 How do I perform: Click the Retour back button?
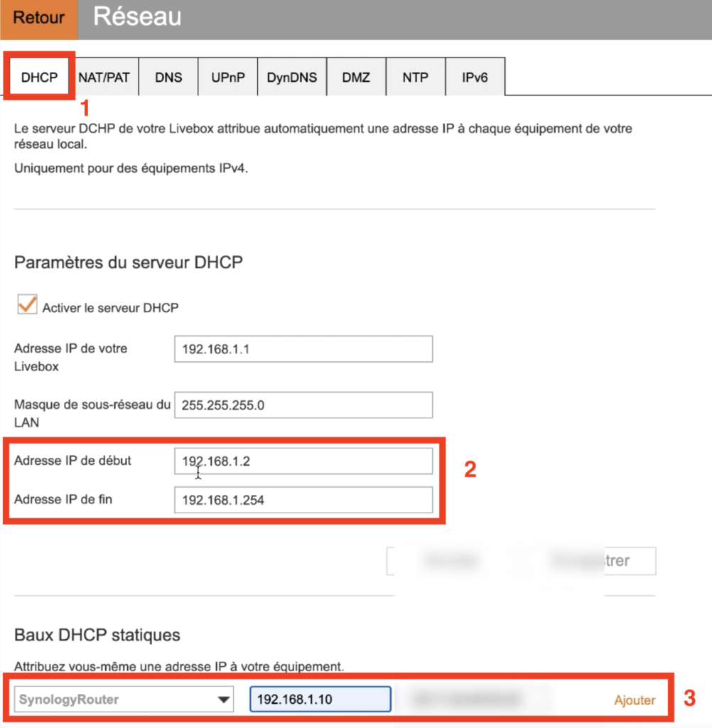coord(38,18)
